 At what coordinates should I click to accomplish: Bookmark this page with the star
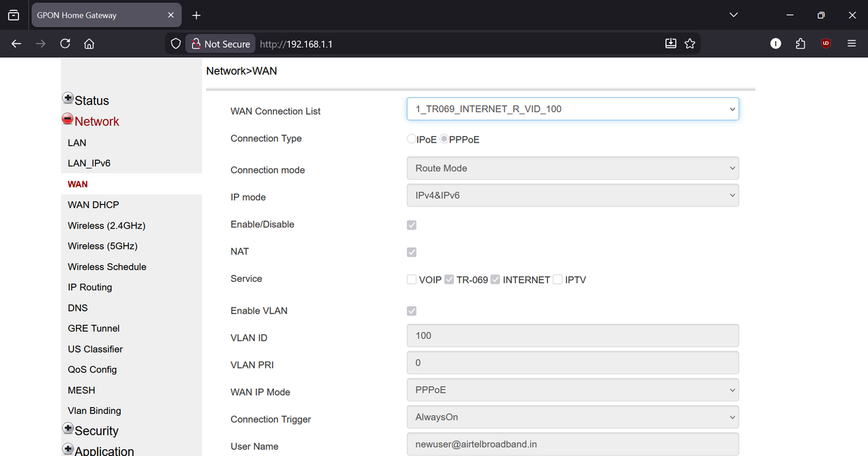pyautogui.click(x=690, y=43)
